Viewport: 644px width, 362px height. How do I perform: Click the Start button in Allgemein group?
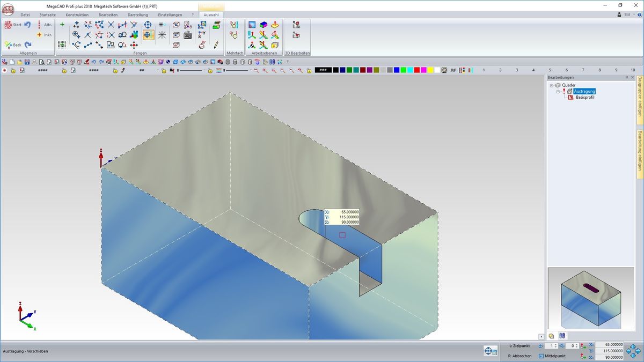[x=13, y=25]
